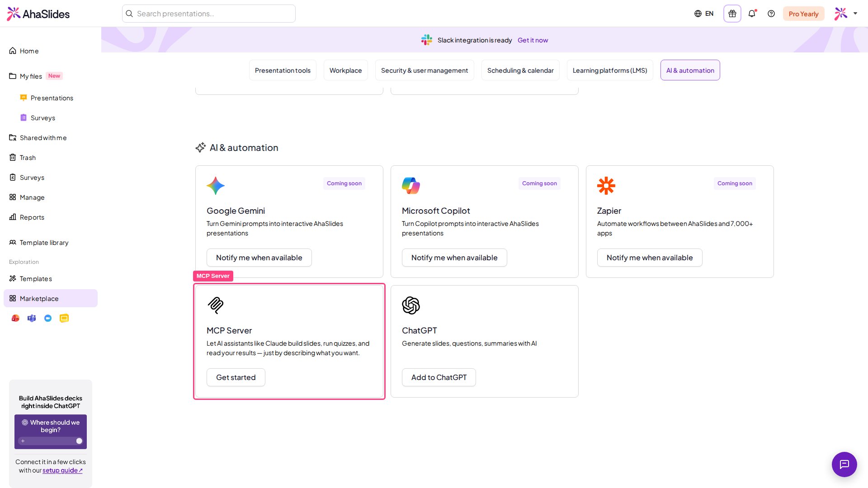
Task: Open the live chat bubble button
Action: [x=844, y=465]
